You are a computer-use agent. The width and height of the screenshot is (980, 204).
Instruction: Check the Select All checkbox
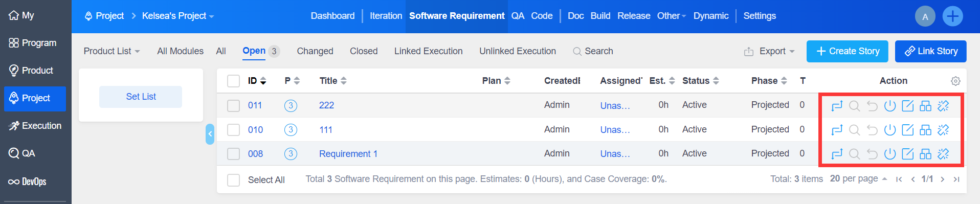(233, 180)
